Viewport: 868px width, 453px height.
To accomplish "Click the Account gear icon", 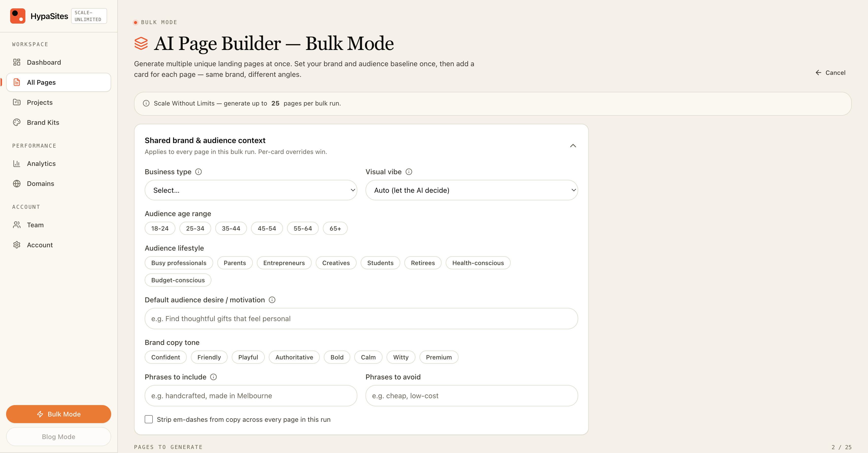I will [16, 245].
